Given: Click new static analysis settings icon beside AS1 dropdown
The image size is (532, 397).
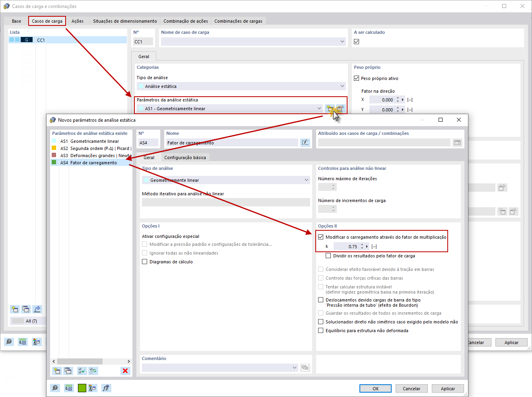Looking at the screenshot, I should point(330,109).
